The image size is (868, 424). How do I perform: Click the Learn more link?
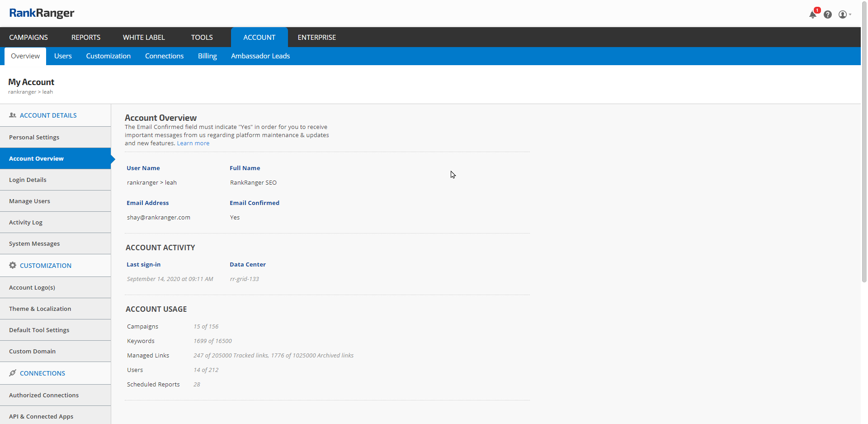(193, 143)
